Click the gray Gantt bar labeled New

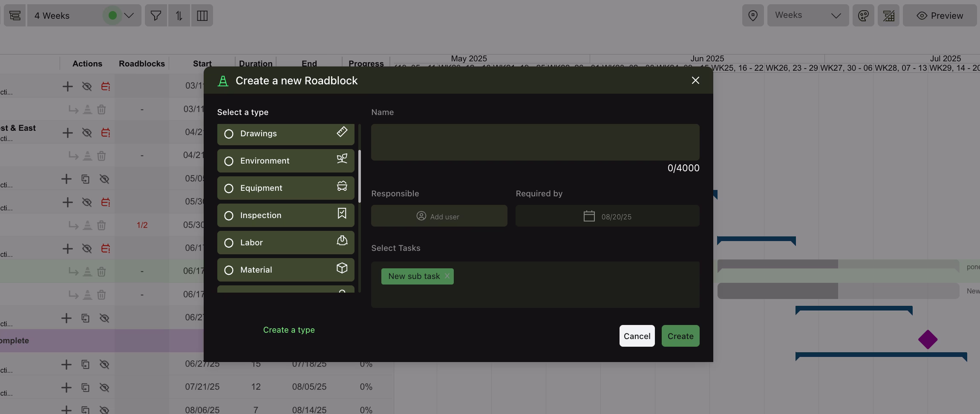click(838, 291)
